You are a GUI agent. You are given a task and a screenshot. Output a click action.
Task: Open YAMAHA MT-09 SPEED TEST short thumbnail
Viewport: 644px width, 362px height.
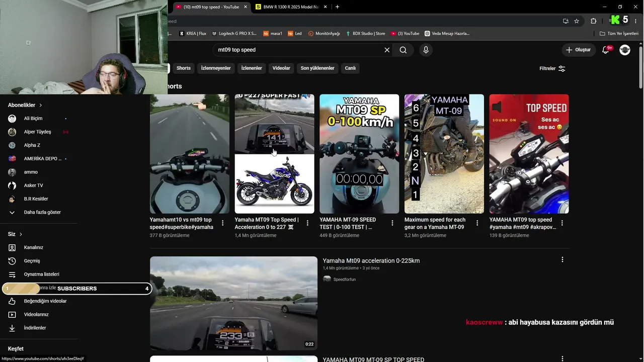pos(359,154)
